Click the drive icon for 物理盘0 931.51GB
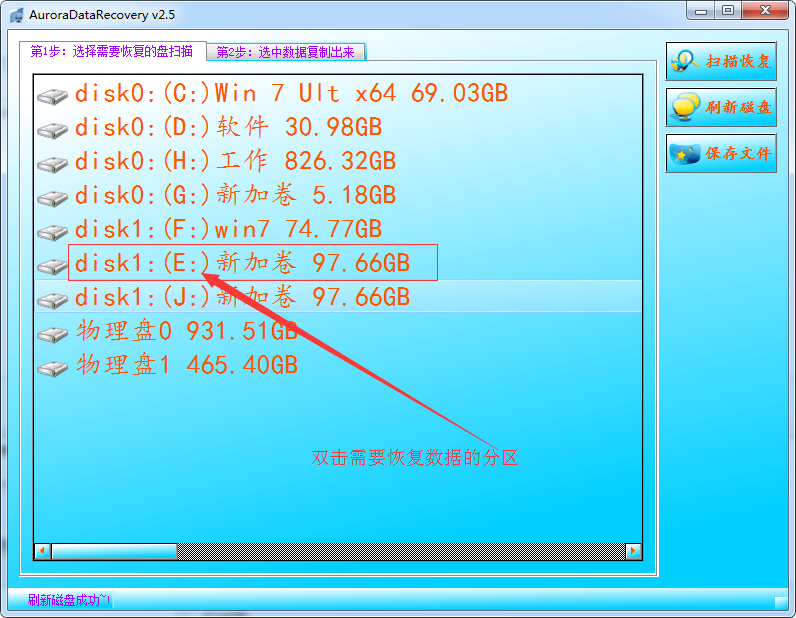Viewport: 796px width, 618px height. [52, 333]
